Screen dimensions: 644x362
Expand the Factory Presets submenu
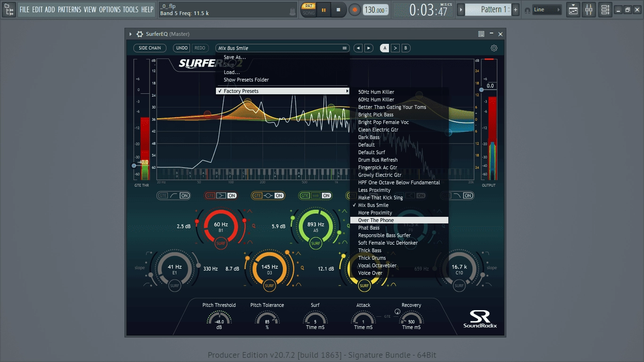click(x=283, y=91)
